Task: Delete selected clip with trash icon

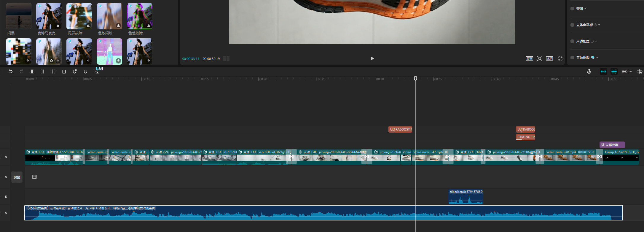Action: pos(64,71)
